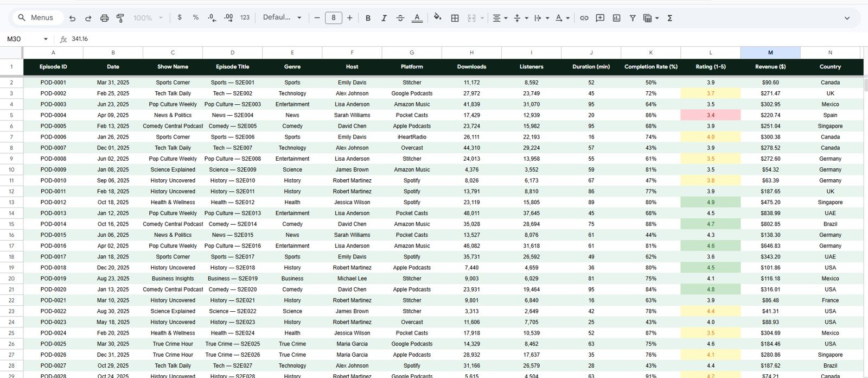This screenshot has width=868, height=378.
Task: Activate the Paint format tool
Action: coord(120,18)
